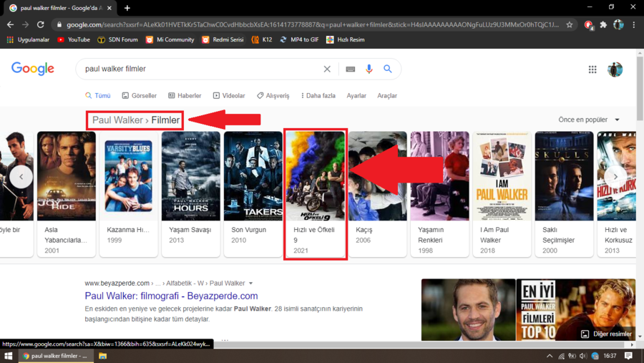
Task: Advance film carousel to next items
Action: coord(615,176)
